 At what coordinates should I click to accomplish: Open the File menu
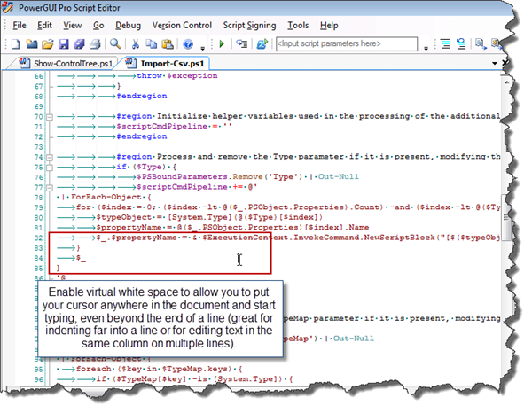[x=20, y=26]
